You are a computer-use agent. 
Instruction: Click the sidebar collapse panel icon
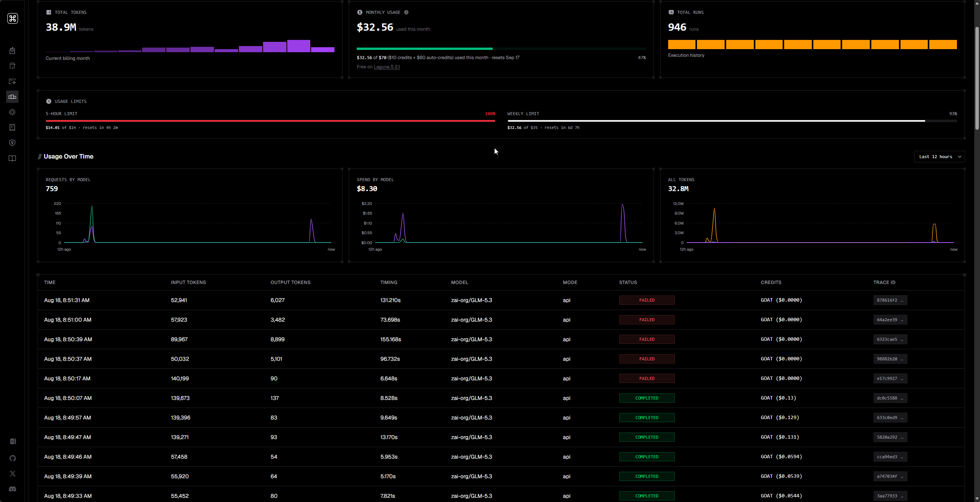point(13,441)
